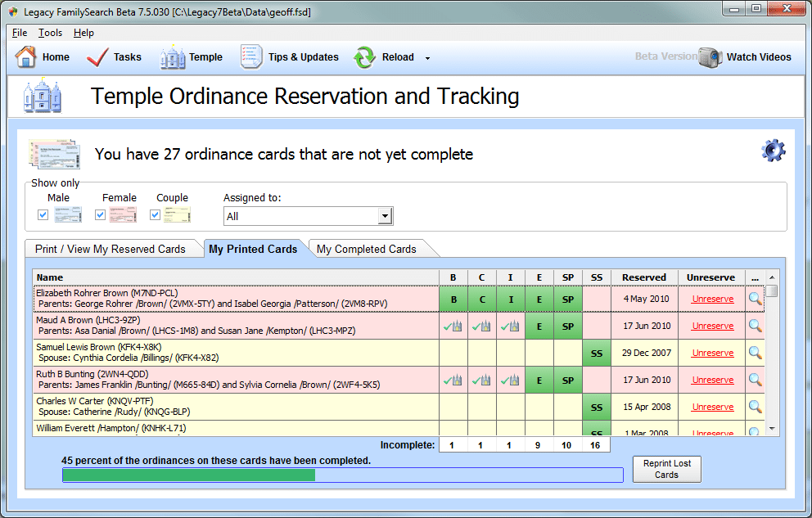The image size is (812, 518).
Task: Uncheck the Male filter checkbox
Action: pos(43,214)
